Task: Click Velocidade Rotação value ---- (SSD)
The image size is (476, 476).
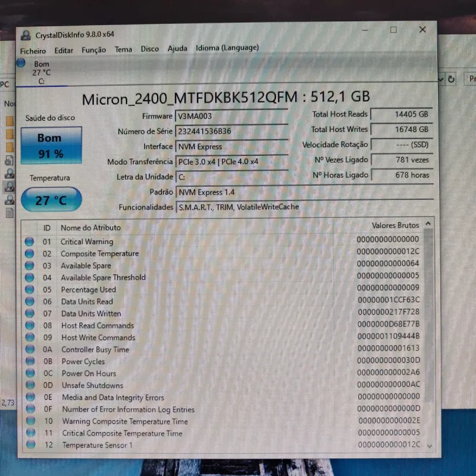Action: 402,145
